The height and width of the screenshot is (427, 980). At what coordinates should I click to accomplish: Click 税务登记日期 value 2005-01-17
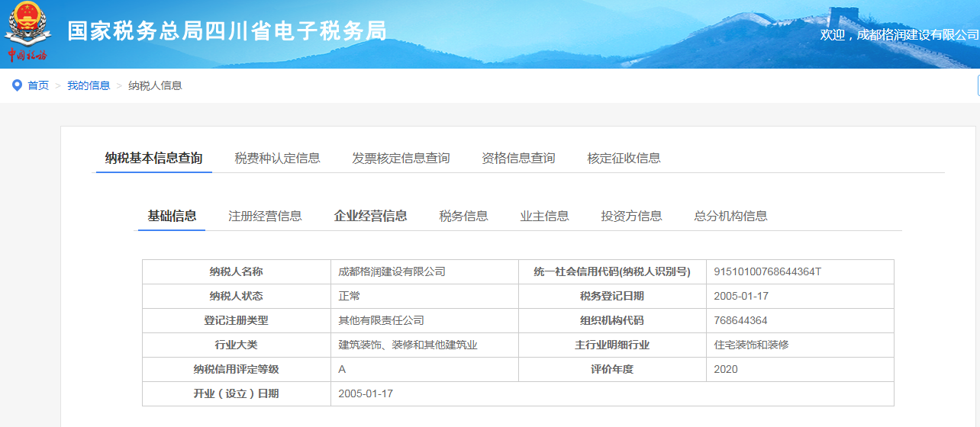click(741, 296)
